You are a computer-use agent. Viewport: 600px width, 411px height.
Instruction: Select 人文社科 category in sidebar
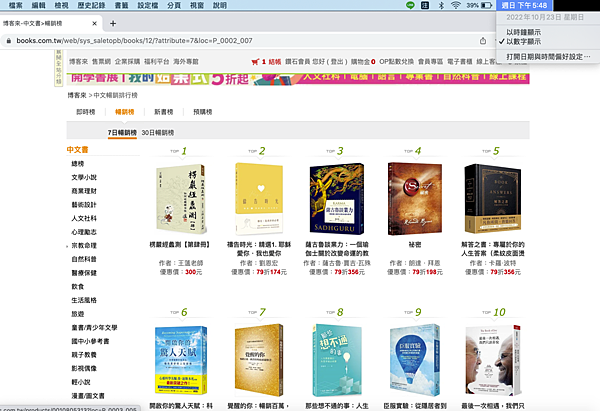[84, 218]
